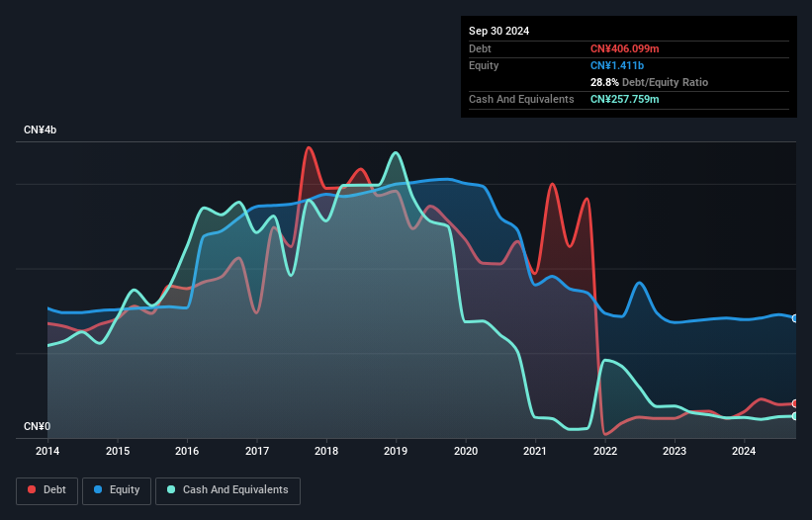
Task: Select the teal Cash endpoint marker on chart
Action: (x=795, y=416)
